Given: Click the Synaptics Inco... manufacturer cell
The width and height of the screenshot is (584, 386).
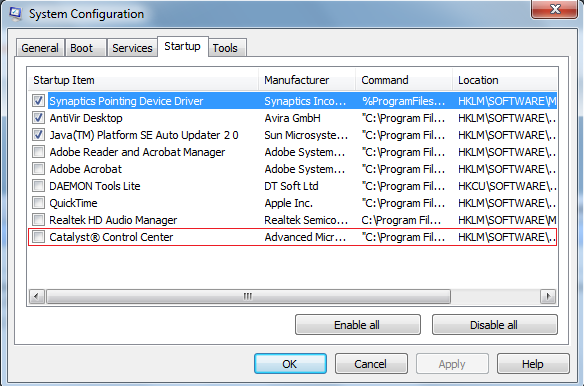Looking at the screenshot, I should click(x=305, y=101).
